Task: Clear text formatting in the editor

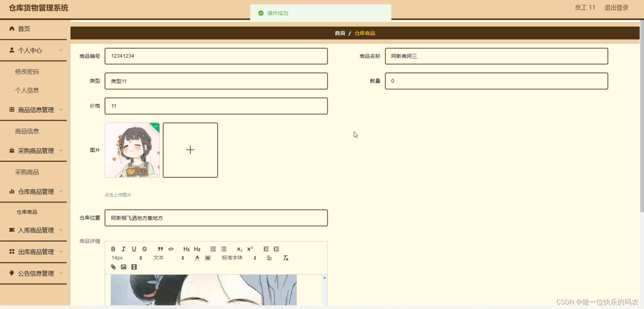Action: 286,258
